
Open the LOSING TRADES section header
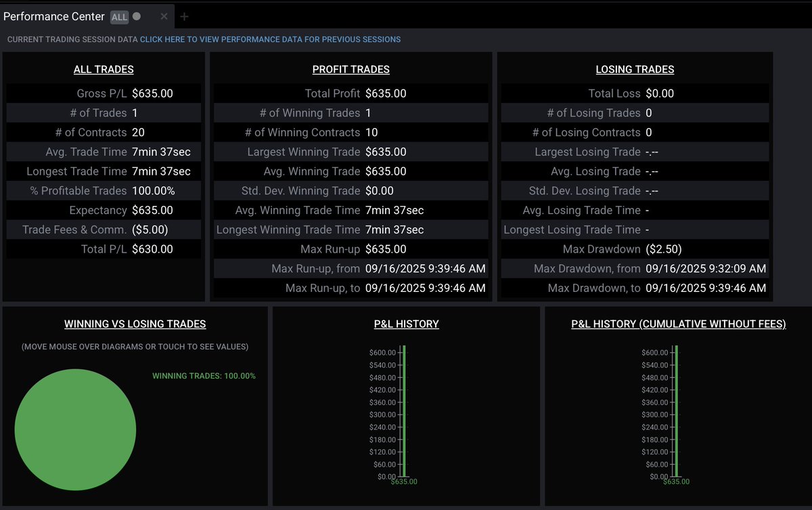point(634,69)
